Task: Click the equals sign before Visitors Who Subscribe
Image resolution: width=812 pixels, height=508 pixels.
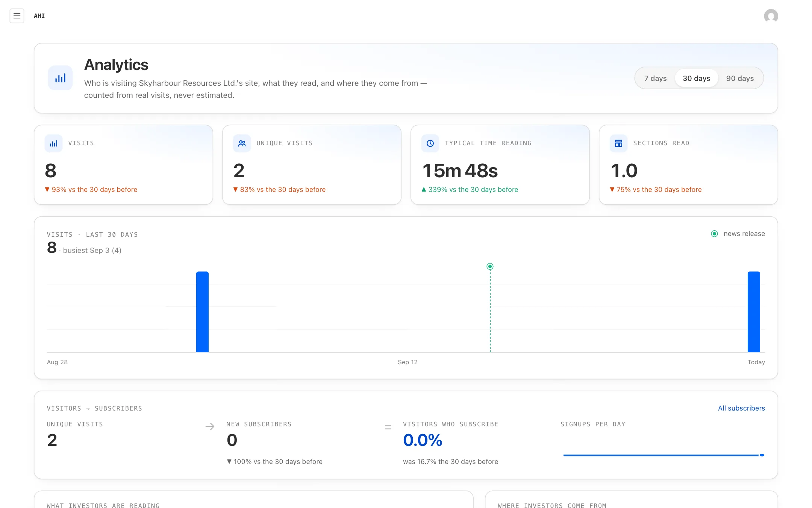Action: (x=388, y=427)
